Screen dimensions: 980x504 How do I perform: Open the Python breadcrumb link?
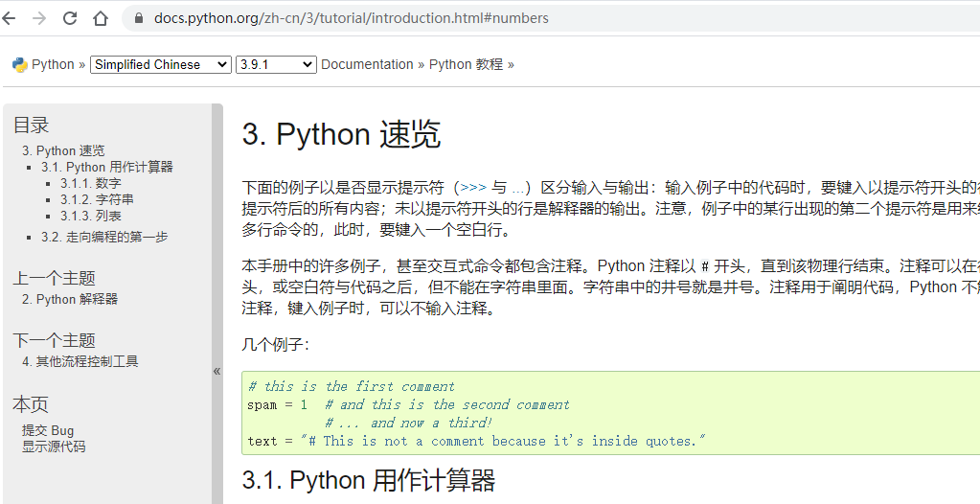[x=53, y=64]
